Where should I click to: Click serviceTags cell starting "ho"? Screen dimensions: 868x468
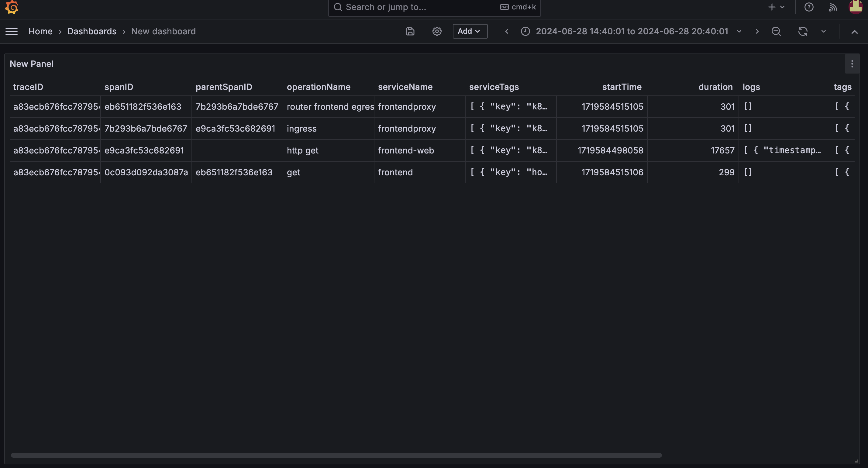pos(511,172)
